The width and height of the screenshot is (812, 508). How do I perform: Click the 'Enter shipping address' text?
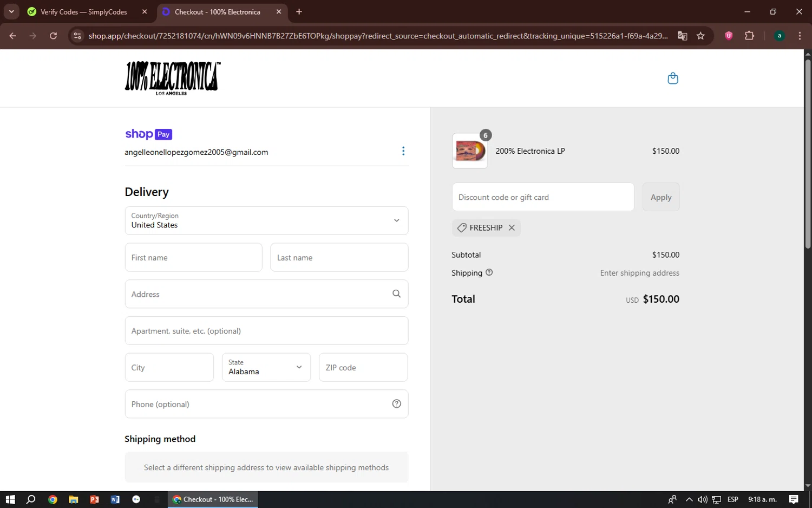(639, 273)
